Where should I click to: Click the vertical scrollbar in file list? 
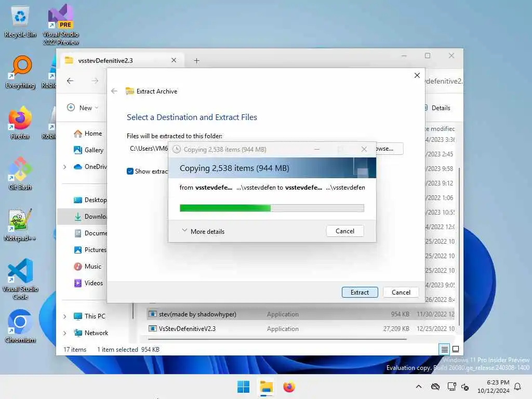[x=459, y=247]
